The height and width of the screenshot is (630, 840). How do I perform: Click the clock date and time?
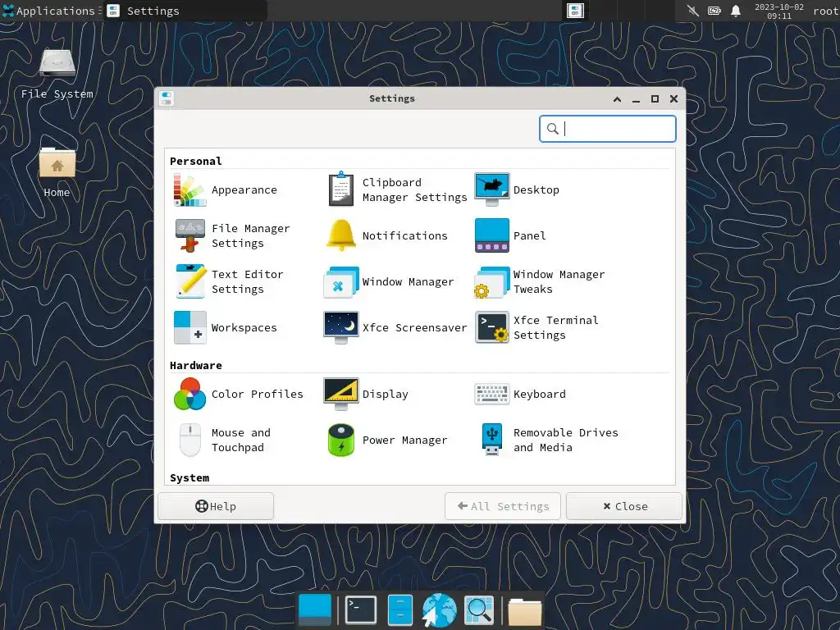pos(779,11)
